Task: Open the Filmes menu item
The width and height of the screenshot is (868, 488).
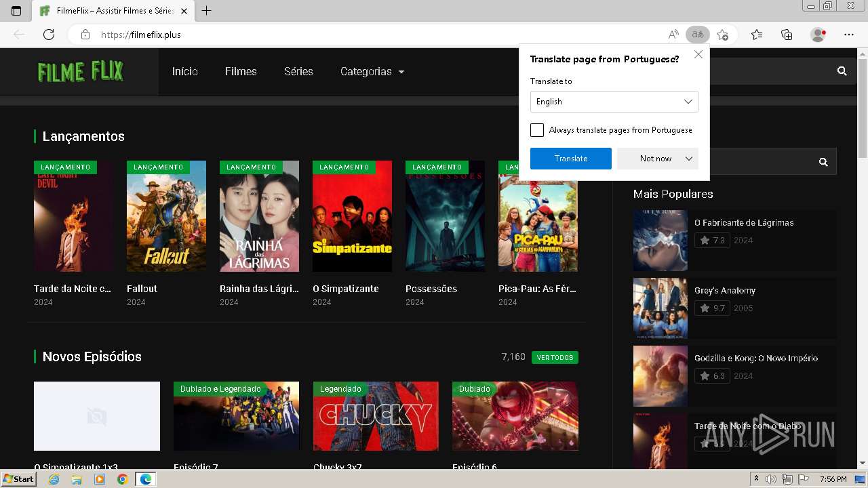Action: [241, 71]
